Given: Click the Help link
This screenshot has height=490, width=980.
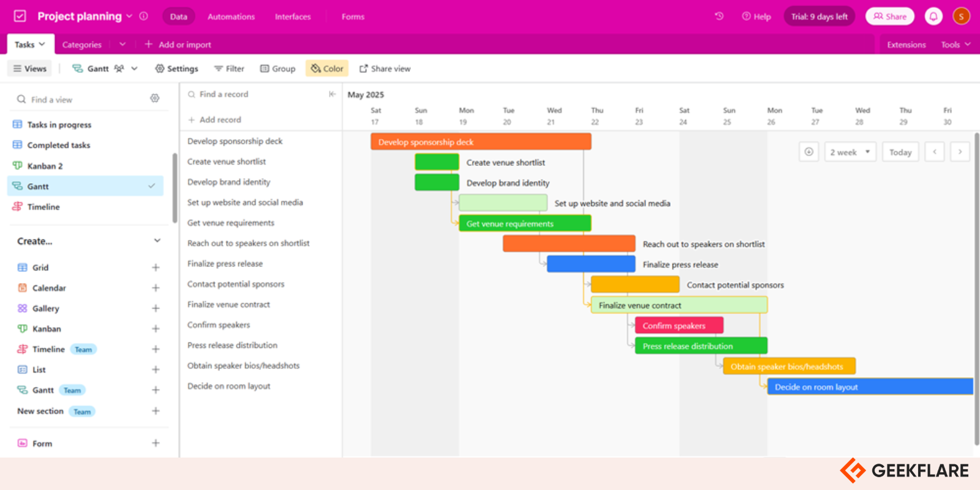Looking at the screenshot, I should point(756,17).
